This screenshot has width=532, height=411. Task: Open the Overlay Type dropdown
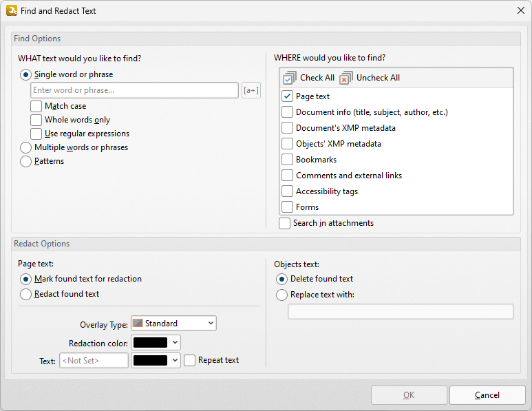click(173, 323)
